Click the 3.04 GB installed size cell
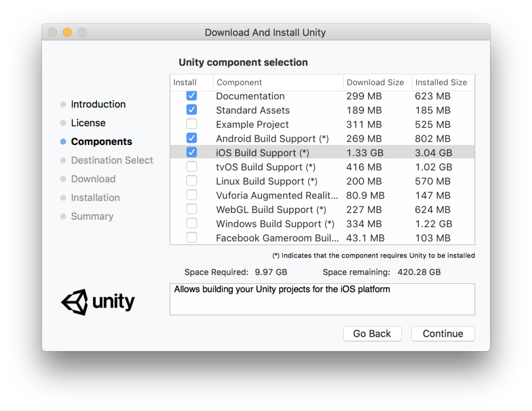The height and width of the screenshot is (411, 532). [x=433, y=153]
